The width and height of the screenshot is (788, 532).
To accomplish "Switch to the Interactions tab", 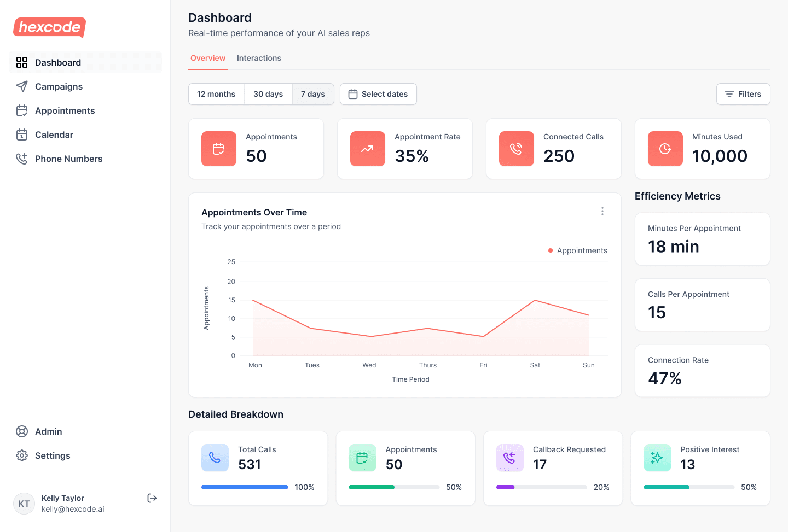I will point(259,58).
